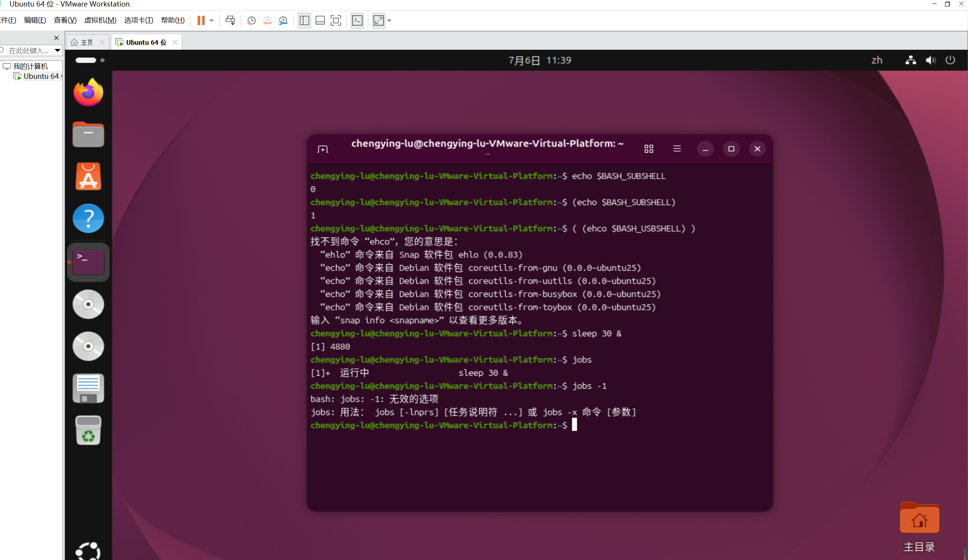Open the 查看(V) menu

click(65, 20)
